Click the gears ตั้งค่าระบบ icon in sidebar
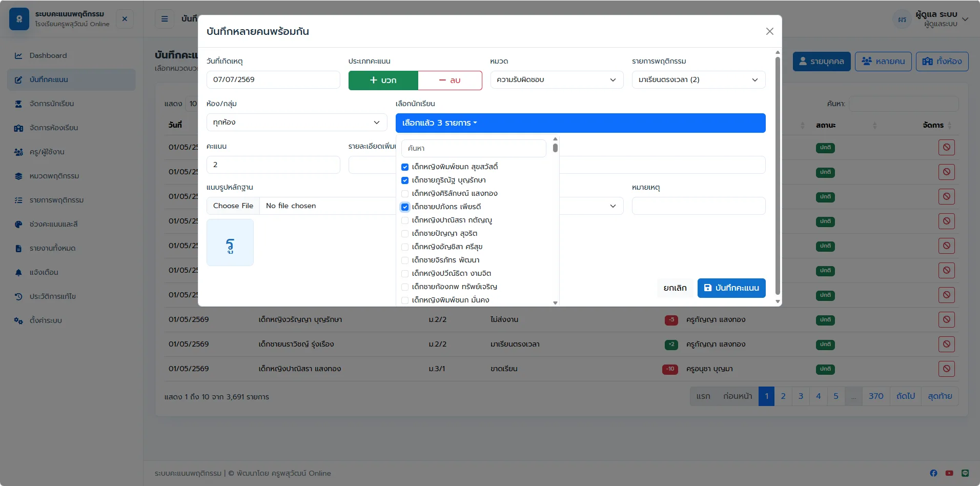 [x=18, y=320]
